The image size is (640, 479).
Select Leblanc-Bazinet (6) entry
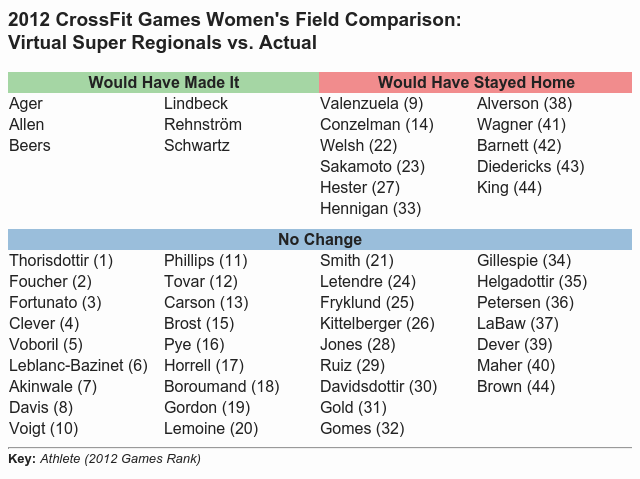(x=78, y=366)
